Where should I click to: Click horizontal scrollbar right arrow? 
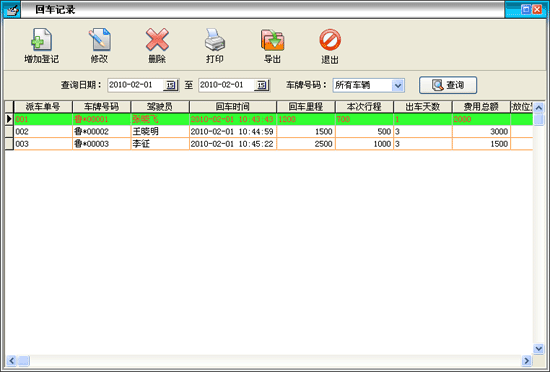527,360
